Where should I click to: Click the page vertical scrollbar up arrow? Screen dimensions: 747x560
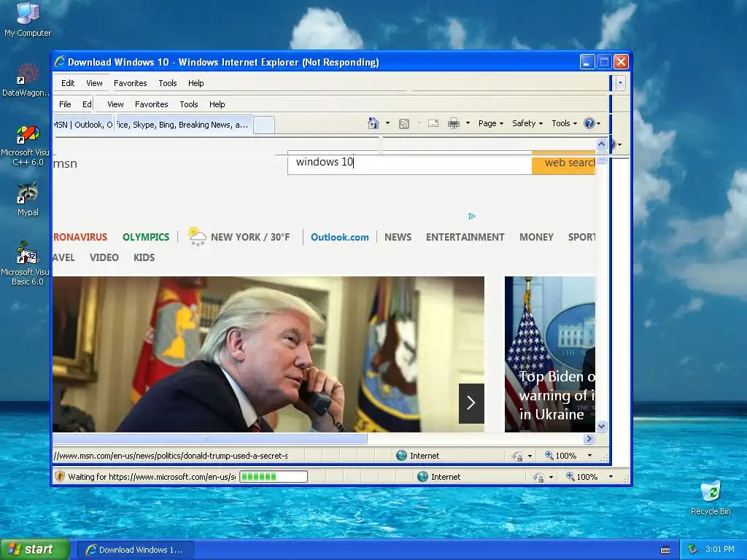tap(601, 144)
